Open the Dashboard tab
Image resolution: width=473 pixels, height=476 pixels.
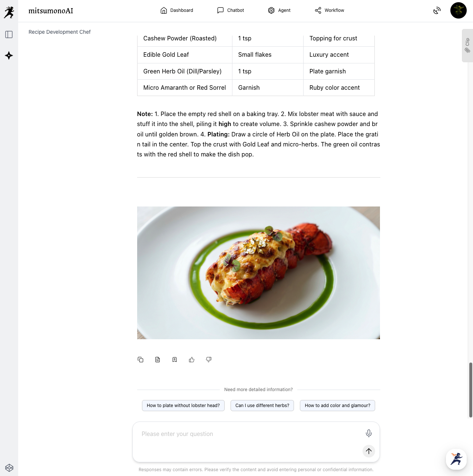177,10
